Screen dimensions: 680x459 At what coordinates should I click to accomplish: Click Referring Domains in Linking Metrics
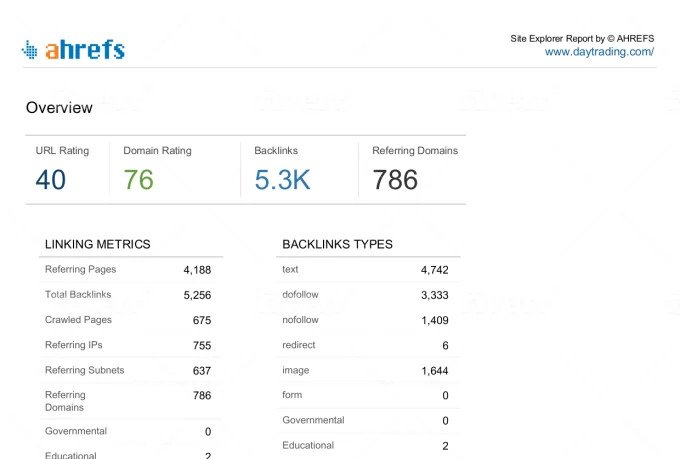65,401
